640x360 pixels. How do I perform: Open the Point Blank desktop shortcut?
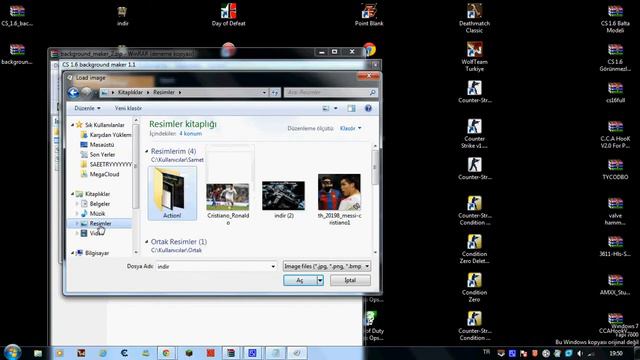click(x=369, y=15)
